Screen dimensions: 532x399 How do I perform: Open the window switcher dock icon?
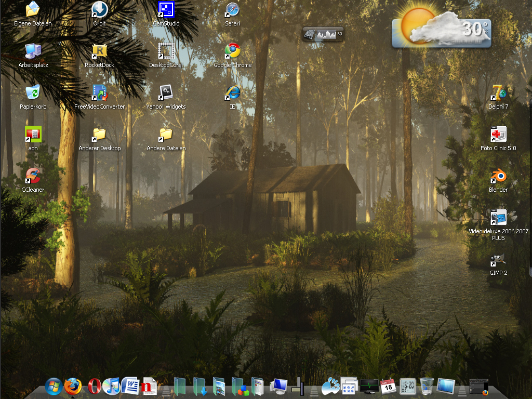[x=350, y=386]
